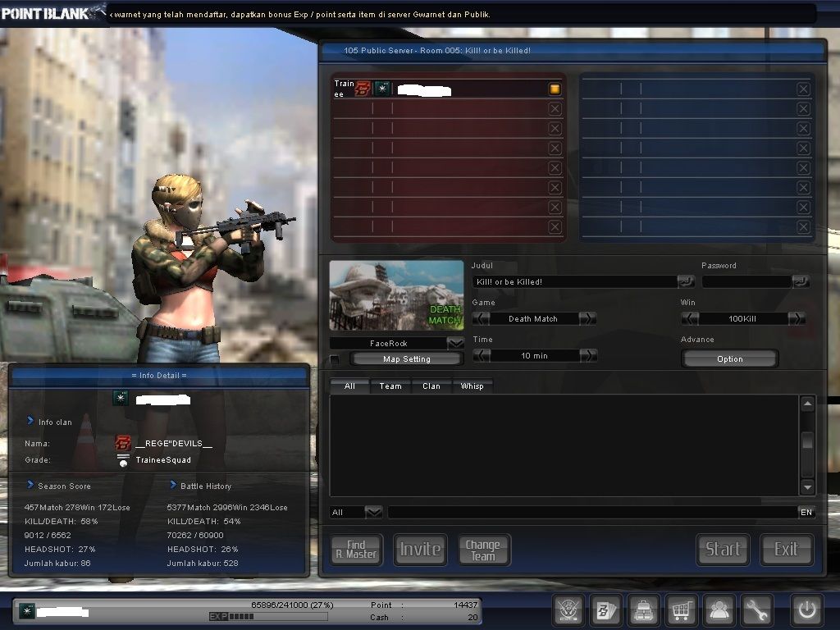Open the PB mission cards icon
Screen dimensions: 840x630
(606, 609)
